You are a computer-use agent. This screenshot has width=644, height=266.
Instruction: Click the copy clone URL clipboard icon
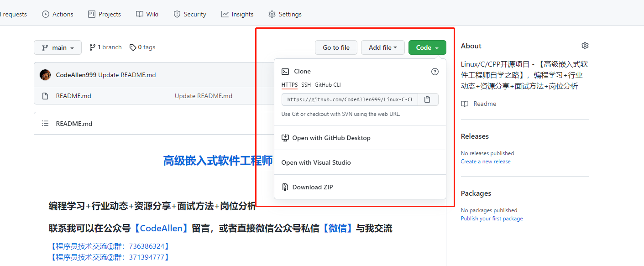point(427,99)
